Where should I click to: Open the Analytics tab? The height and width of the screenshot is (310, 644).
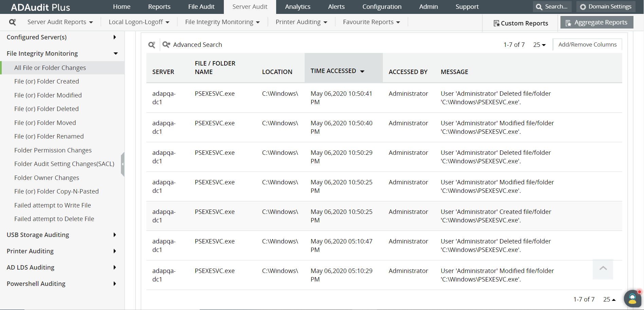298,7
